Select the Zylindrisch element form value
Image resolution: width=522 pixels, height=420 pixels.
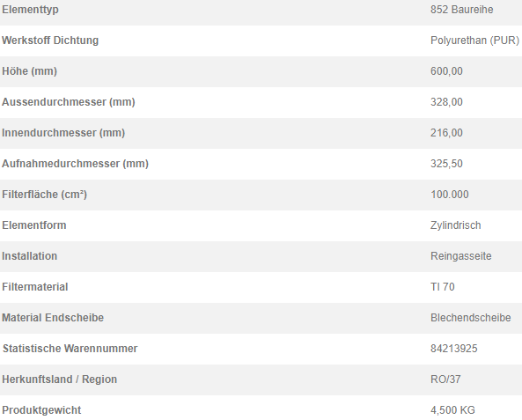click(x=456, y=225)
